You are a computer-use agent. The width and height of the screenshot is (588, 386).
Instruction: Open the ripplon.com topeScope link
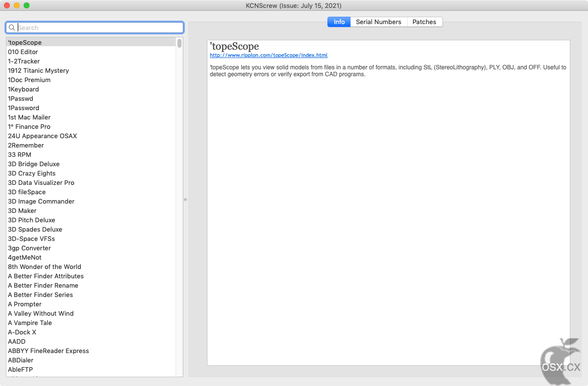(268, 55)
